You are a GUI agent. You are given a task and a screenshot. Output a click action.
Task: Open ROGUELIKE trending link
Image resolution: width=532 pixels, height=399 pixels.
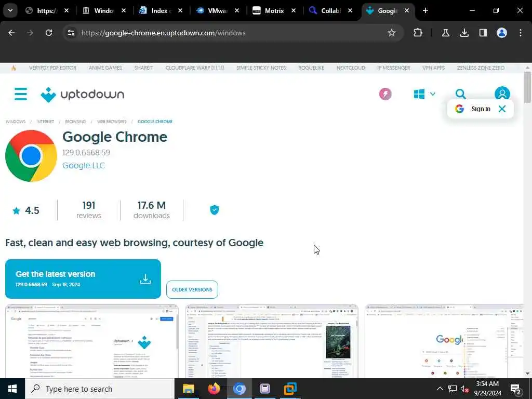(x=311, y=68)
